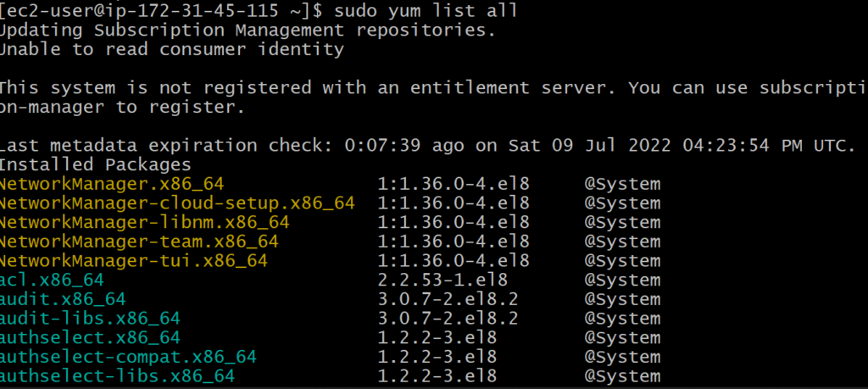Click the "Installed Packages" heading

point(95,164)
